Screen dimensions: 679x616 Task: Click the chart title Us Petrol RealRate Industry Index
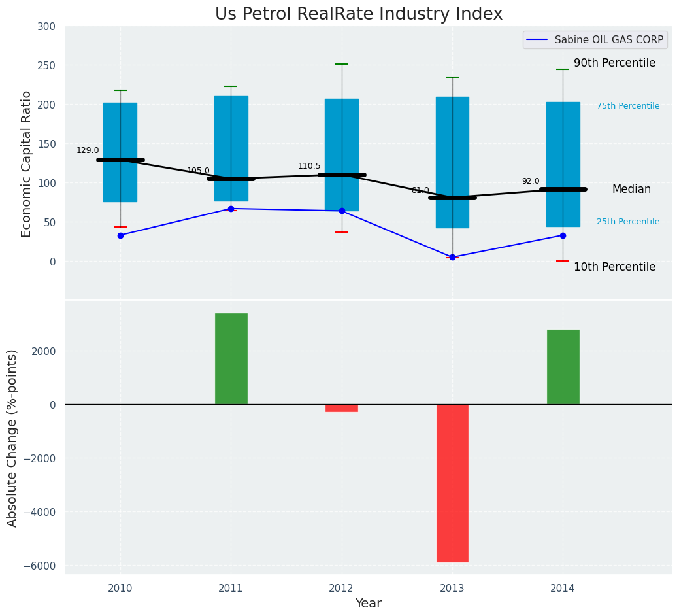[x=359, y=14]
